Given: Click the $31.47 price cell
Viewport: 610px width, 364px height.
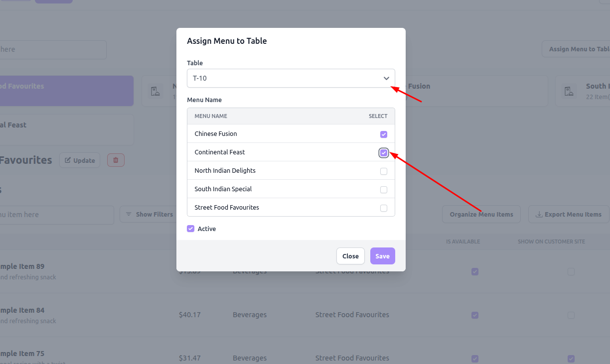Looking at the screenshot, I should pos(190,358).
